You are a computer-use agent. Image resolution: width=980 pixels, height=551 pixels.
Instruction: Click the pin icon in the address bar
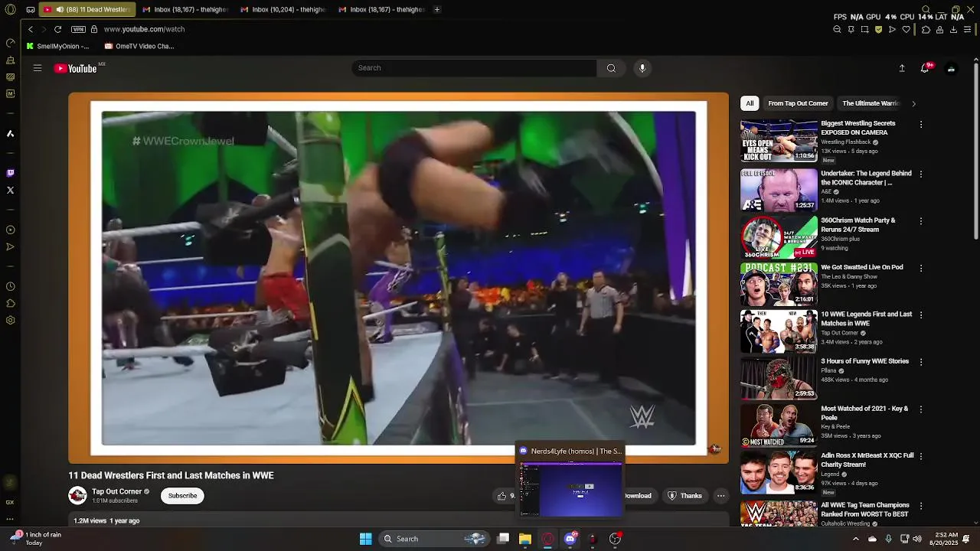[x=851, y=29]
